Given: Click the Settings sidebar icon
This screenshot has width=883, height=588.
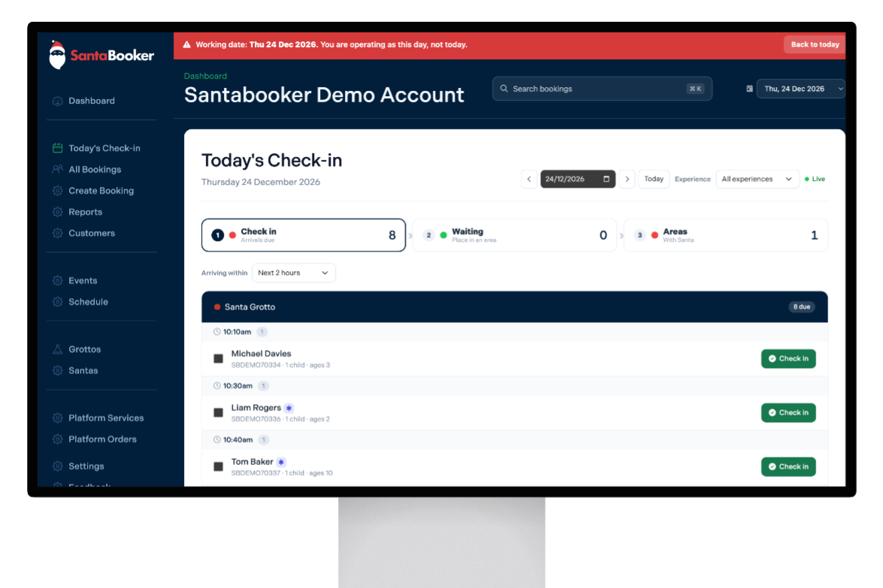Looking at the screenshot, I should click(x=57, y=466).
